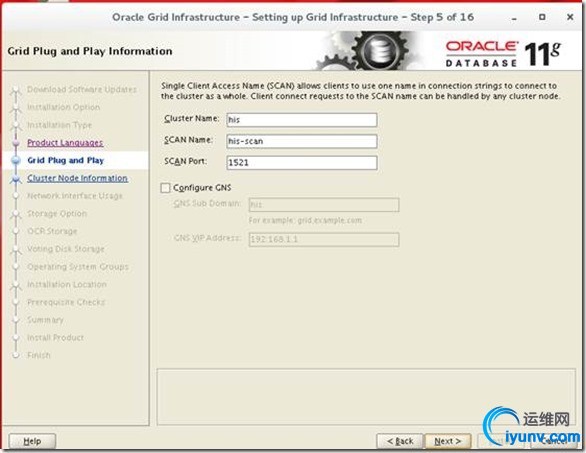Click the Cluster Name label
The image size is (586, 453).
coord(192,118)
